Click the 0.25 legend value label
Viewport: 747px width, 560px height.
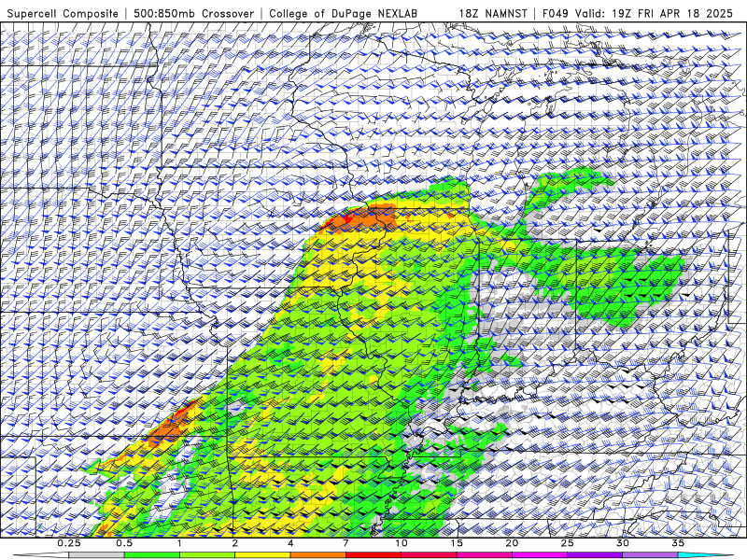click(x=69, y=543)
